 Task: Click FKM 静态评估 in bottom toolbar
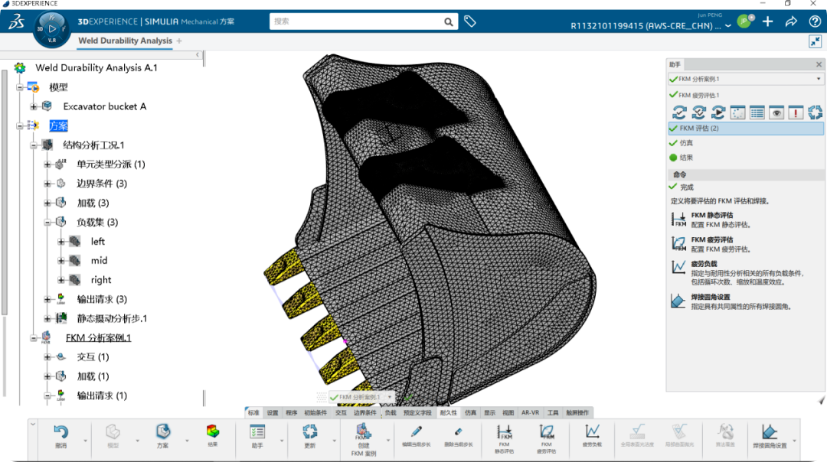click(504, 432)
